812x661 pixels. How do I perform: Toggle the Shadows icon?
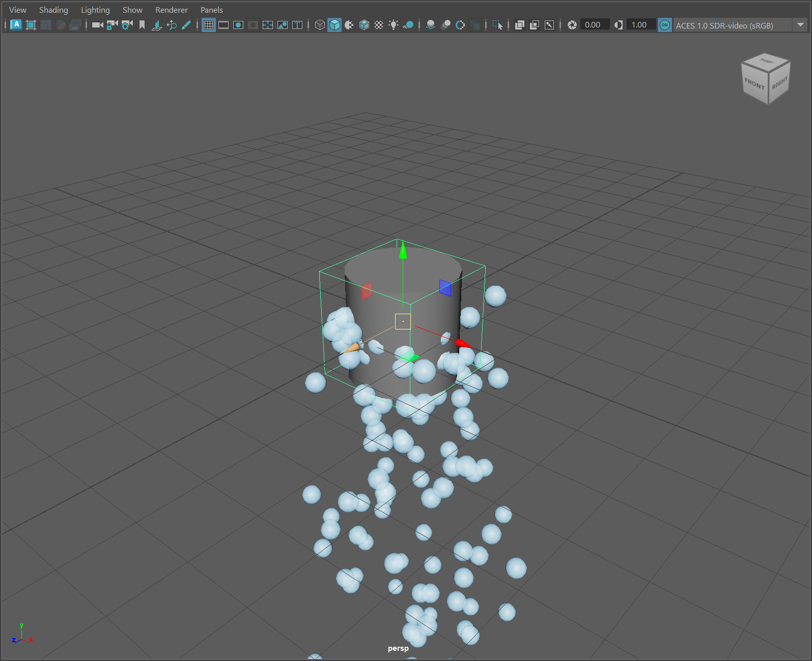[408, 25]
